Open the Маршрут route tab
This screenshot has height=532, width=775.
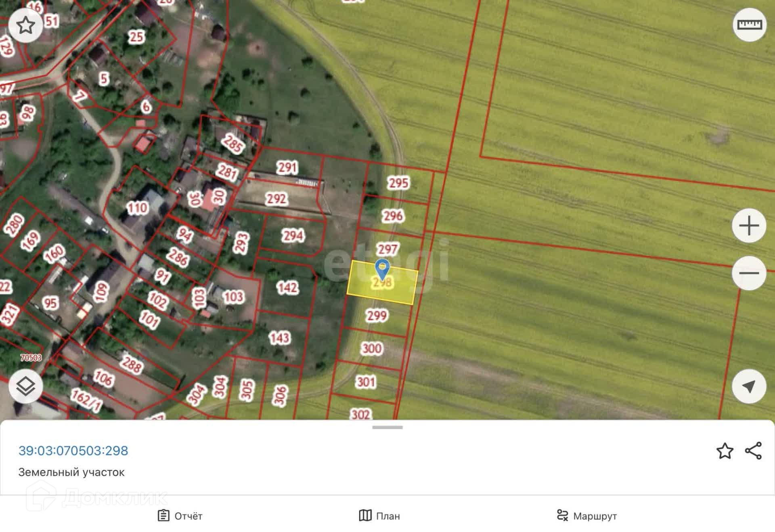click(x=587, y=515)
